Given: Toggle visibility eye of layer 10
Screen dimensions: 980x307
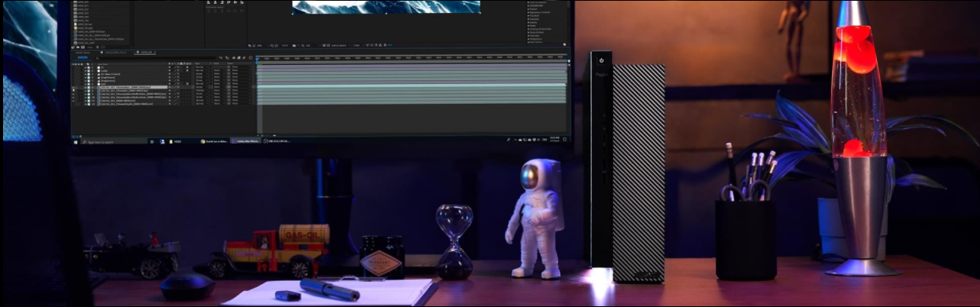Looking at the screenshot, I should tap(73, 97).
